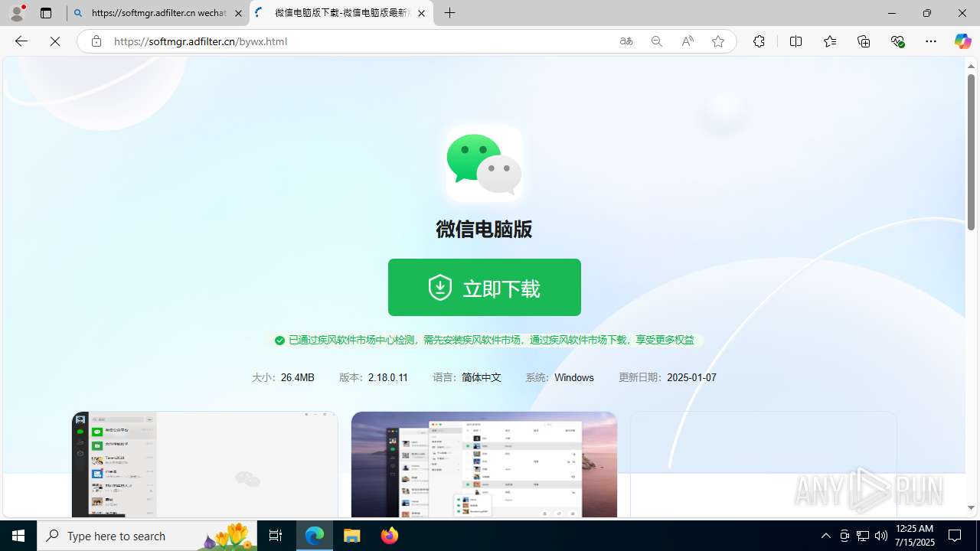The height and width of the screenshot is (551, 980).
Task: Show hidden system tray icons
Action: coord(825,536)
